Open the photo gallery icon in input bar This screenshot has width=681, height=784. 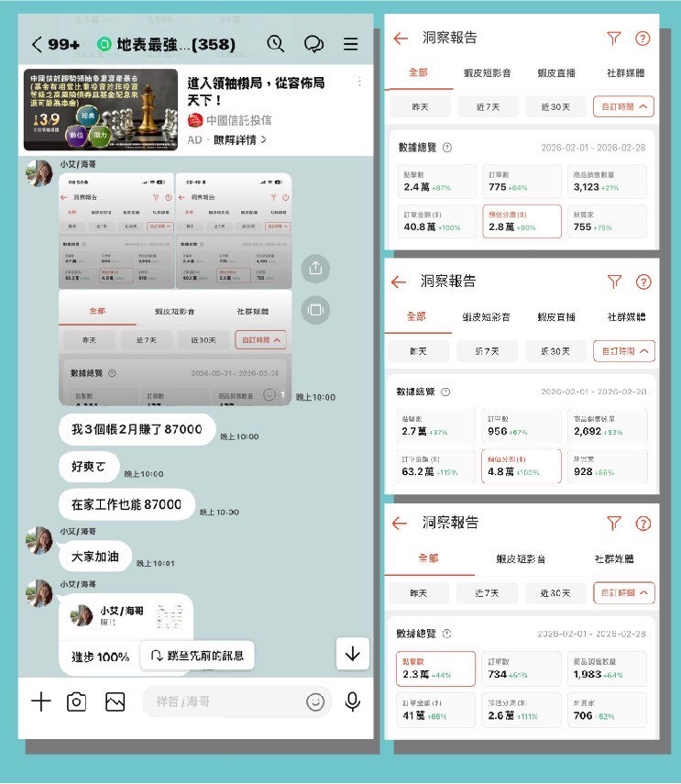[115, 701]
